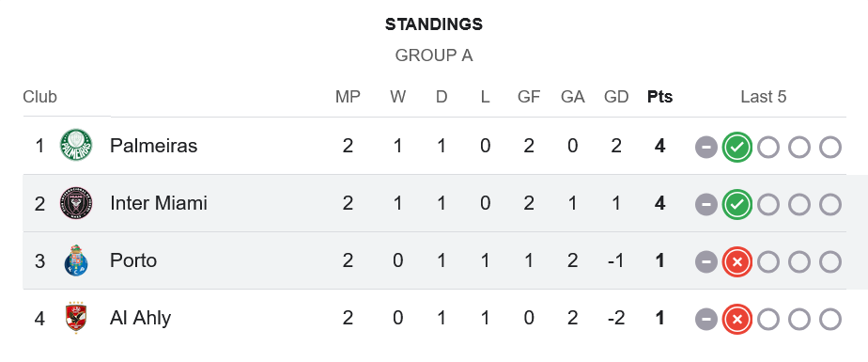Click Porto gray draw dash icon
Viewport: 868px width, 362px height.
tap(706, 261)
